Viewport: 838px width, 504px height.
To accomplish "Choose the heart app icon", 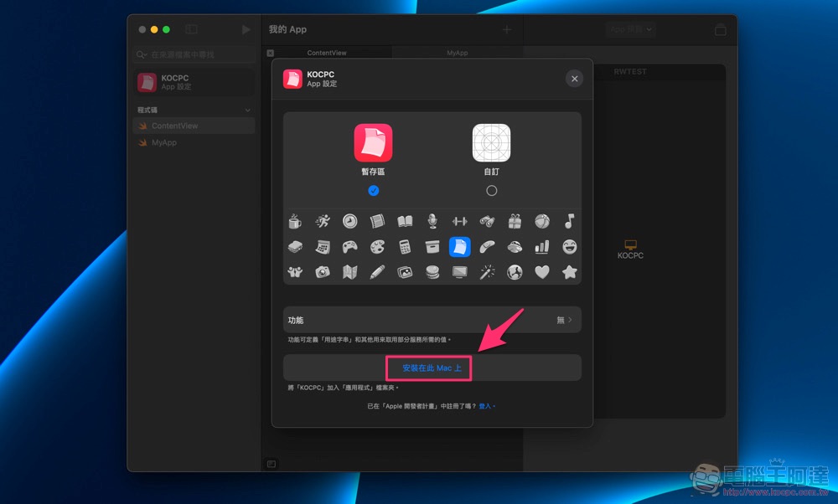I will tap(542, 272).
